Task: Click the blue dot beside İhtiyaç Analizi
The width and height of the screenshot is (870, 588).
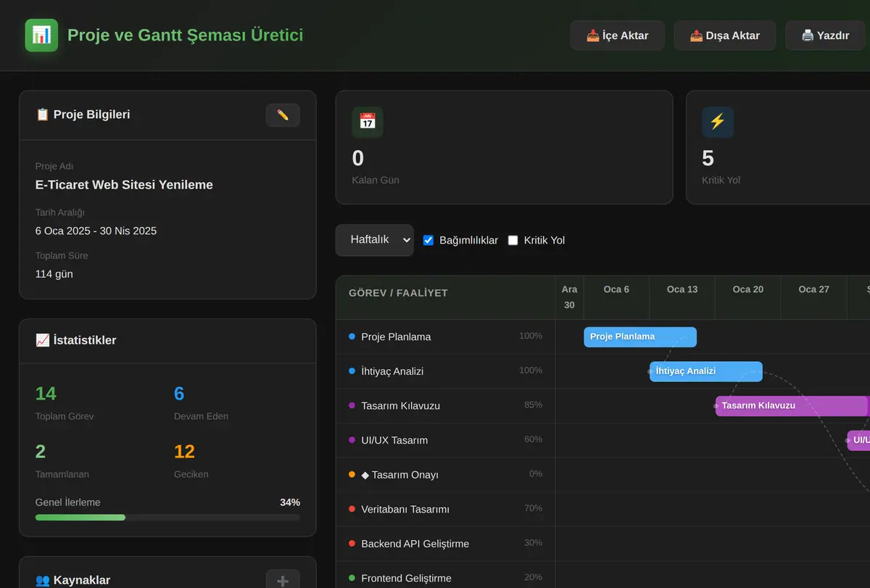Action: [352, 370]
